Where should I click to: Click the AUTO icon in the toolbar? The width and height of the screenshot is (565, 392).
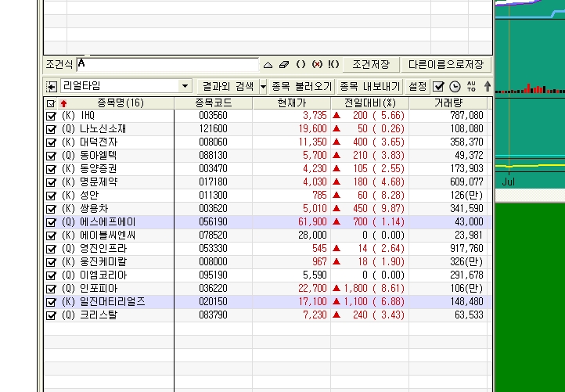(x=471, y=86)
